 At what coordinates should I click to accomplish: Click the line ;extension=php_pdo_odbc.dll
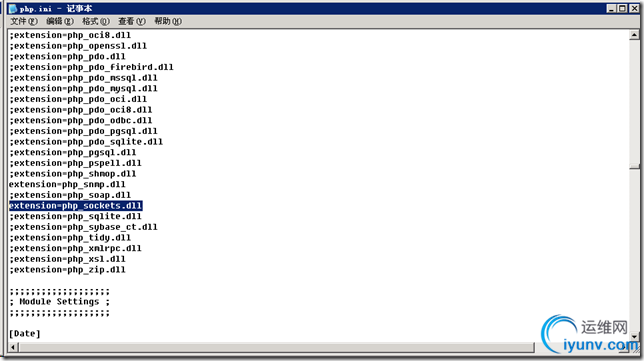pyautogui.click(x=80, y=121)
